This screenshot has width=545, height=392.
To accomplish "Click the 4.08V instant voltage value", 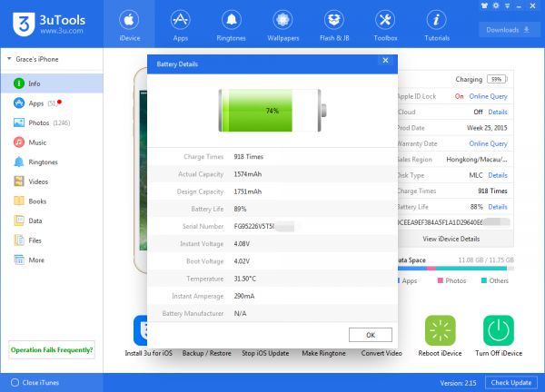I will click(x=242, y=244).
